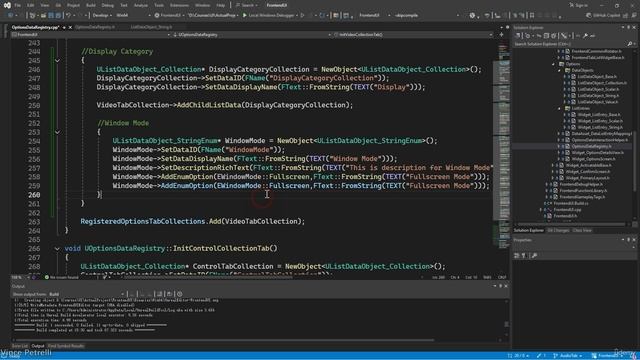Switch to Solution Explorer bottom tab

pyautogui.click(x=529, y=231)
